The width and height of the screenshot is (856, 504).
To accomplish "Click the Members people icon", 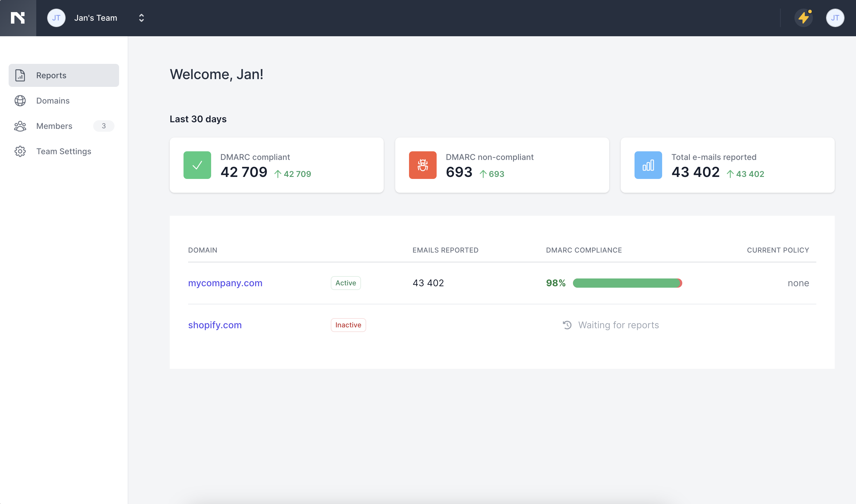I will (20, 126).
